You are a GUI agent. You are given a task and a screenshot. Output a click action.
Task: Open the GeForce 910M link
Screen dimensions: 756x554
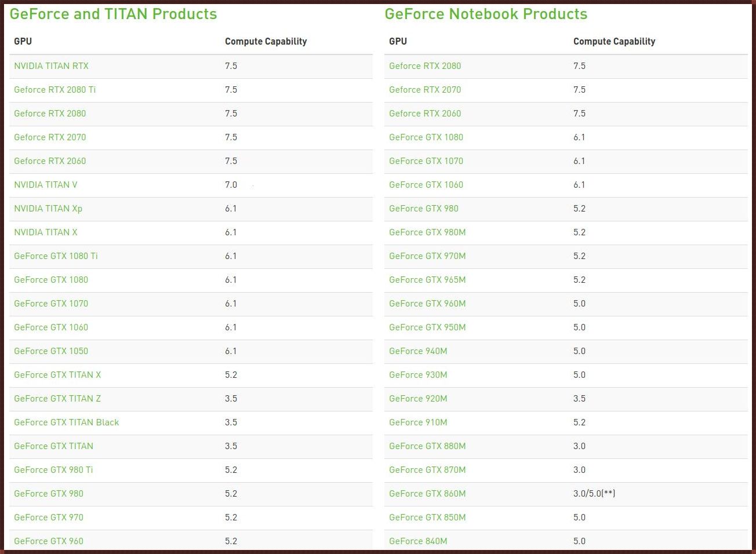point(418,422)
